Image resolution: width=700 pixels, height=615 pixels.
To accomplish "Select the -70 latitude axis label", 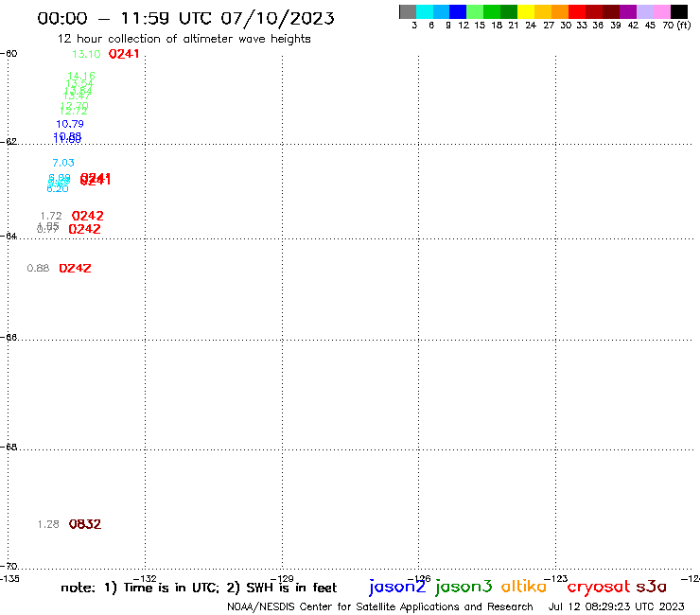I will tap(9, 567).
